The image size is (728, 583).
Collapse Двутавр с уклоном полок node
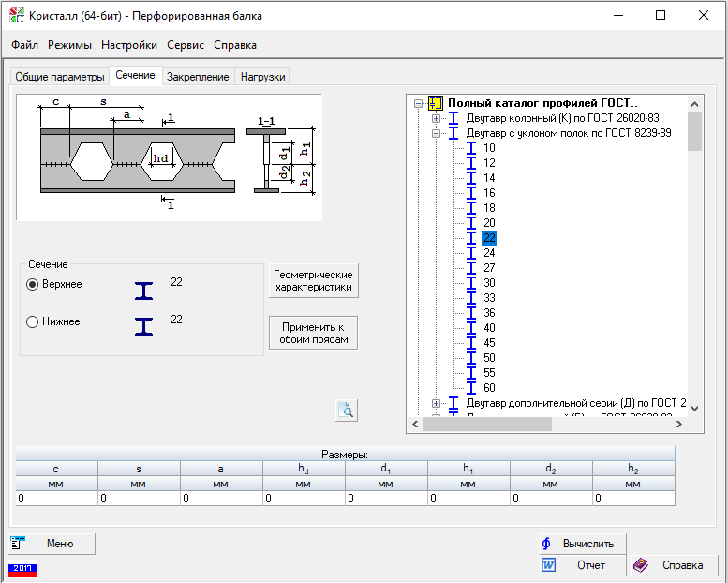pyautogui.click(x=436, y=133)
